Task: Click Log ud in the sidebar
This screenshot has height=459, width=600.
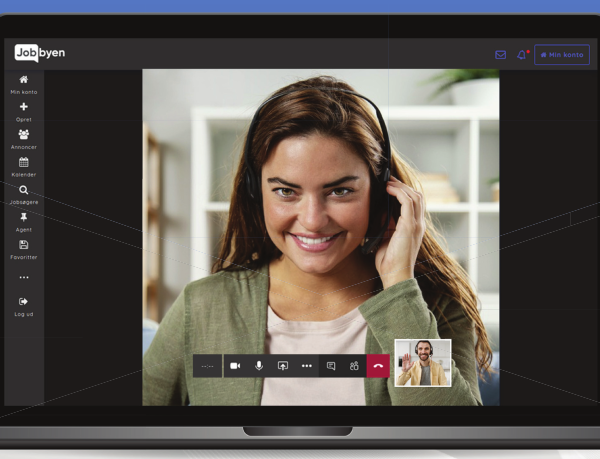Action: (24, 305)
